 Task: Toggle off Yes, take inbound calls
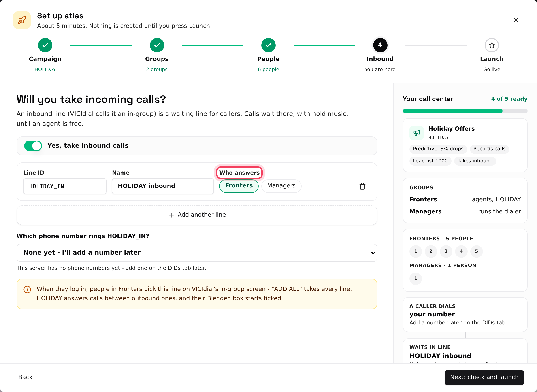[x=33, y=146]
